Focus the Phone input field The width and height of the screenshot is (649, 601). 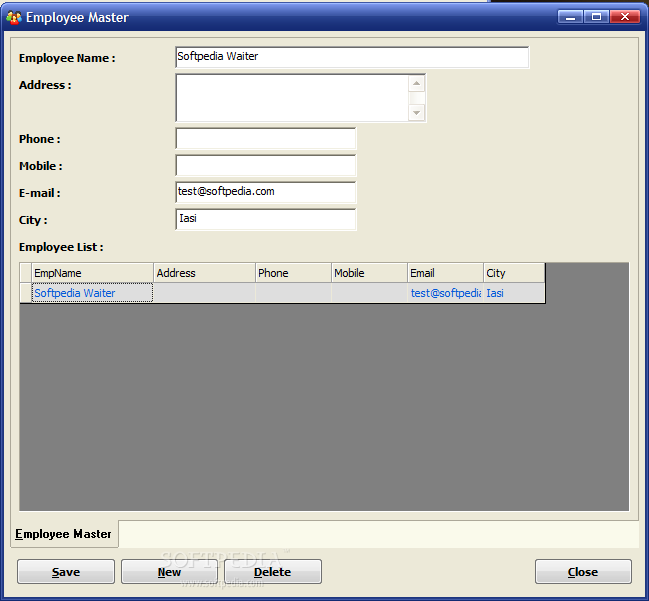coord(266,138)
